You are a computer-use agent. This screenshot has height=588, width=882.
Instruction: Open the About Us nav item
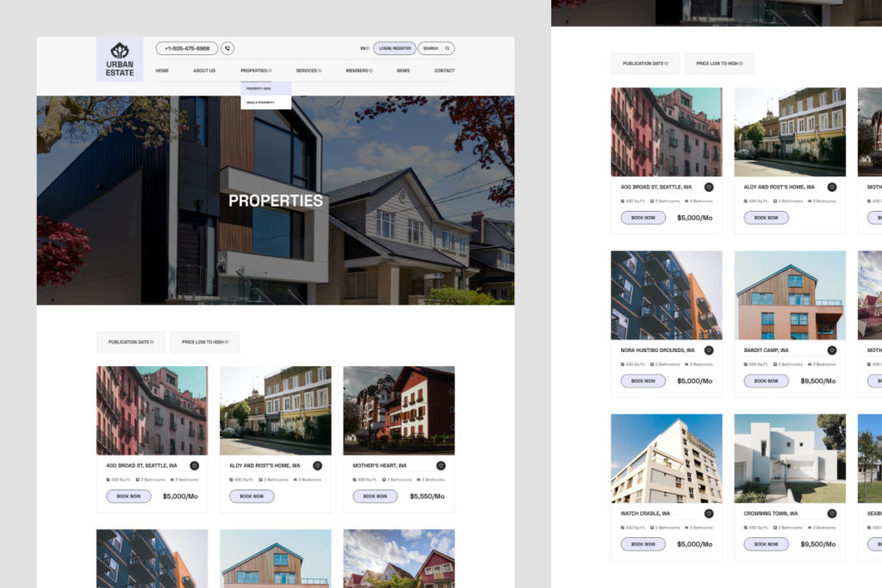(x=204, y=71)
